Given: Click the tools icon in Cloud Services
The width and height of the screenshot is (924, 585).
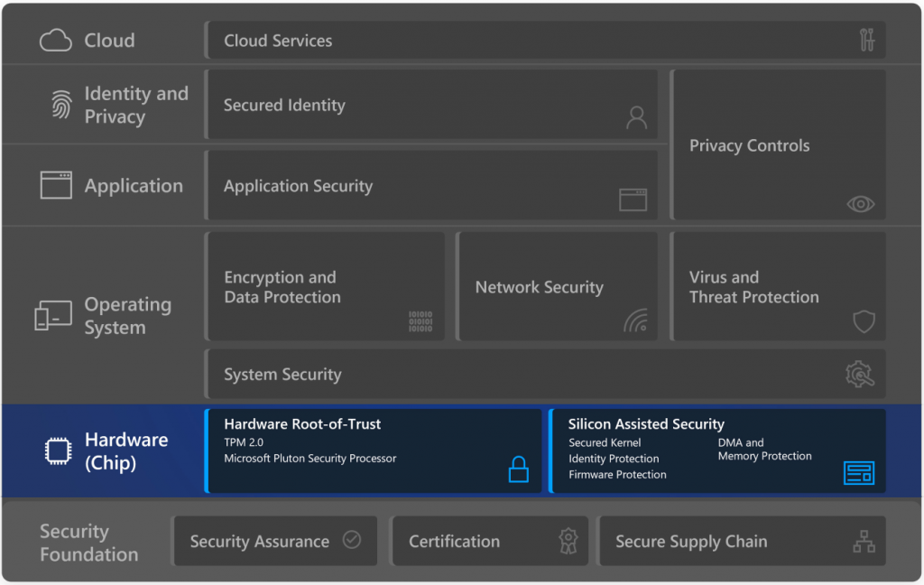Looking at the screenshot, I should click(x=865, y=40).
